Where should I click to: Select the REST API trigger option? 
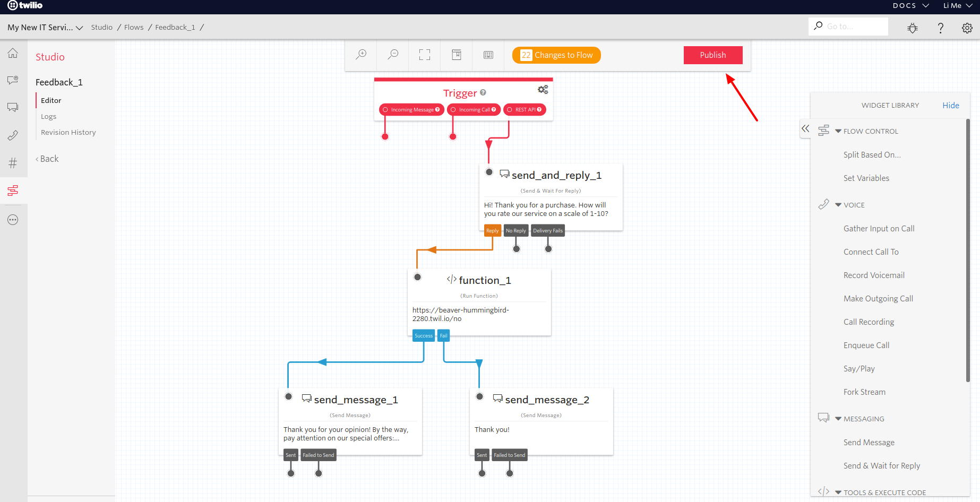(x=525, y=109)
